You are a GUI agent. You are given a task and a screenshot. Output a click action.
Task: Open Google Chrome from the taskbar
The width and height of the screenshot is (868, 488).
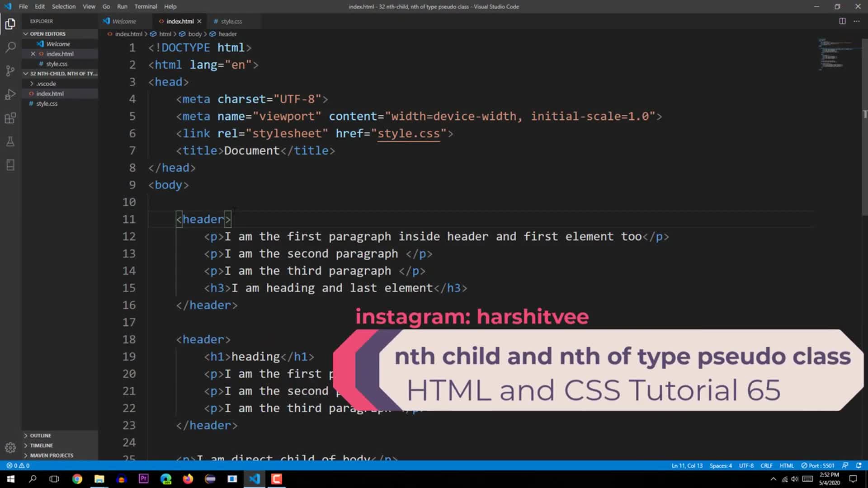click(x=77, y=479)
